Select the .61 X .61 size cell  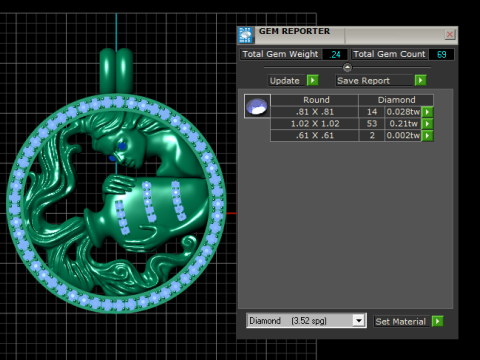click(x=315, y=136)
